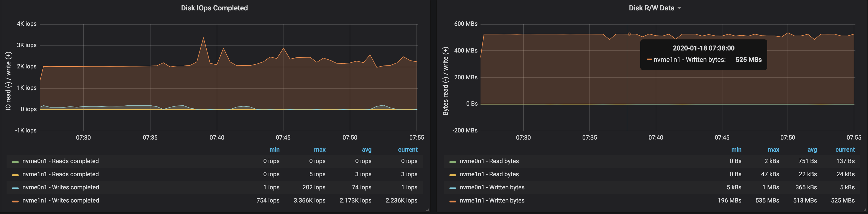Click the 202 iops max value

click(x=314, y=187)
